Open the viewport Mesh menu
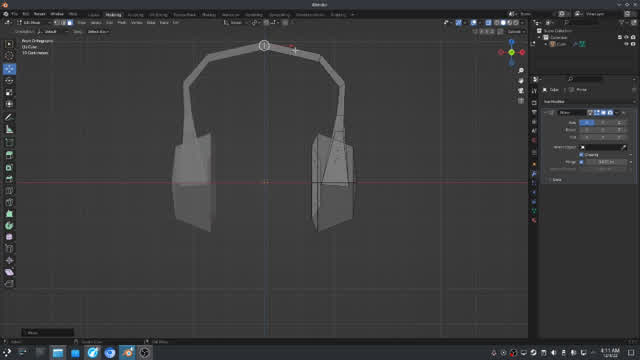This screenshot has width=640, height=360. point(122,23)
